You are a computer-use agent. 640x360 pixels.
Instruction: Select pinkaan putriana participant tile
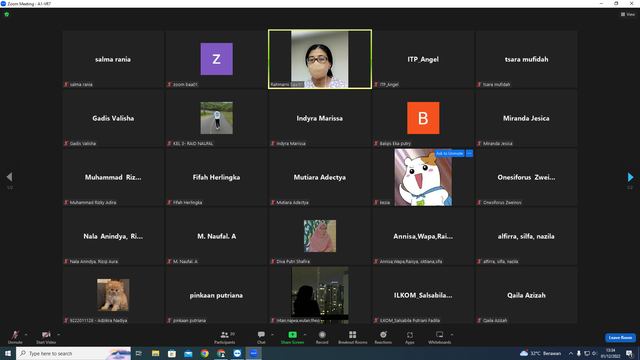coord(217,295)
